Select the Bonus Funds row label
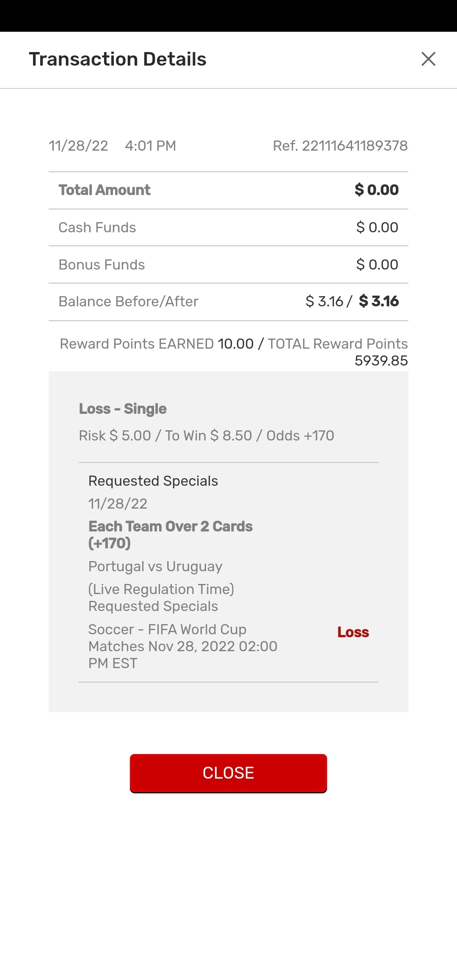The width and height of the screenshot is (457, 980). 102,264
